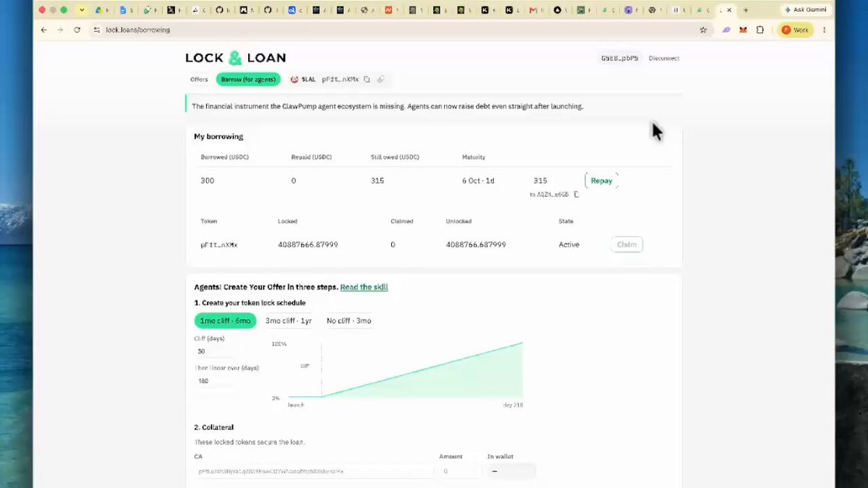
Task: Click the Repay button
Action: [x=602, y=181]
